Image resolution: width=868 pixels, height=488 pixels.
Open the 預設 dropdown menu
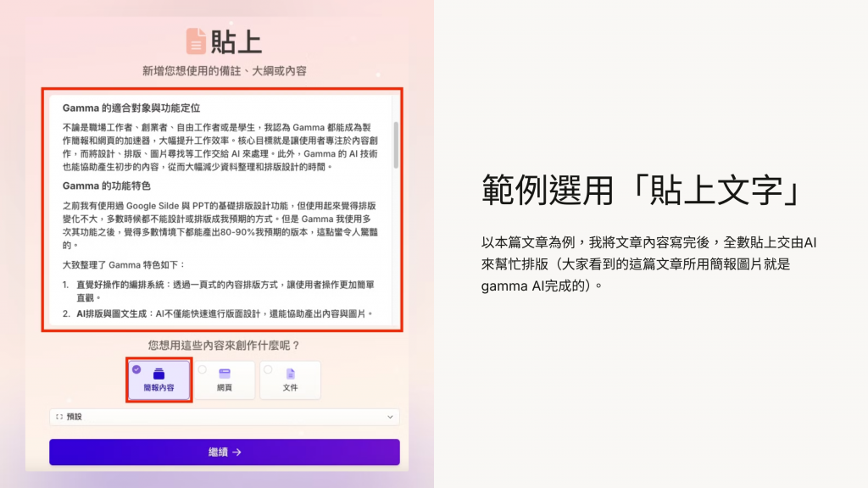224,417
